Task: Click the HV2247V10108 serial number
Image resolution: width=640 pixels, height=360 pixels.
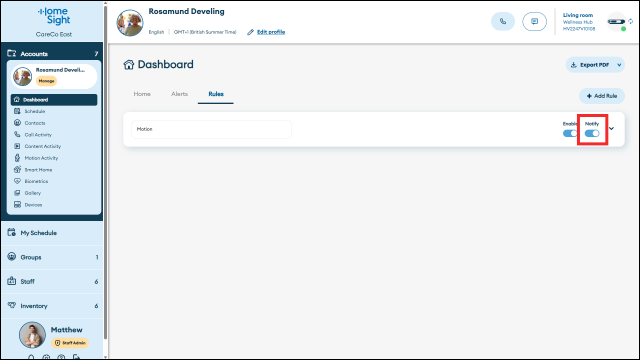Action: [579, 29]
